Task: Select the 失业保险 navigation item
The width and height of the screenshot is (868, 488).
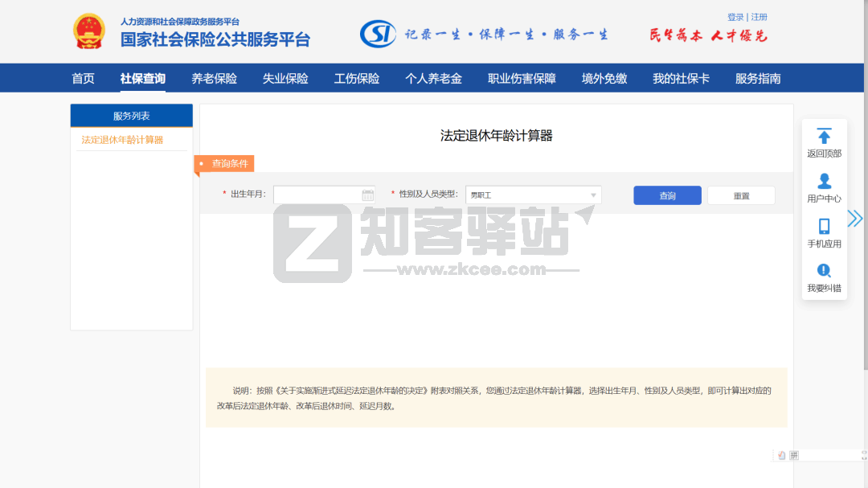Action: point(285,78)
